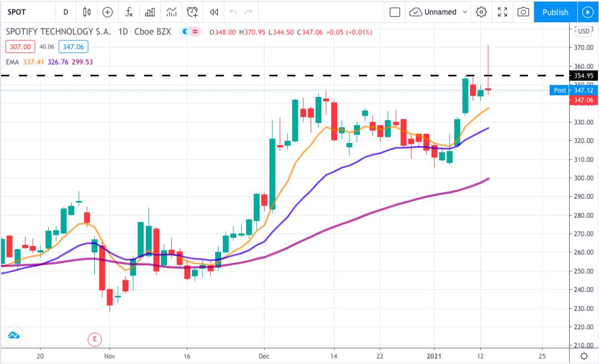Click the 354.95 horizontal line price label

(x=583, y=75)
